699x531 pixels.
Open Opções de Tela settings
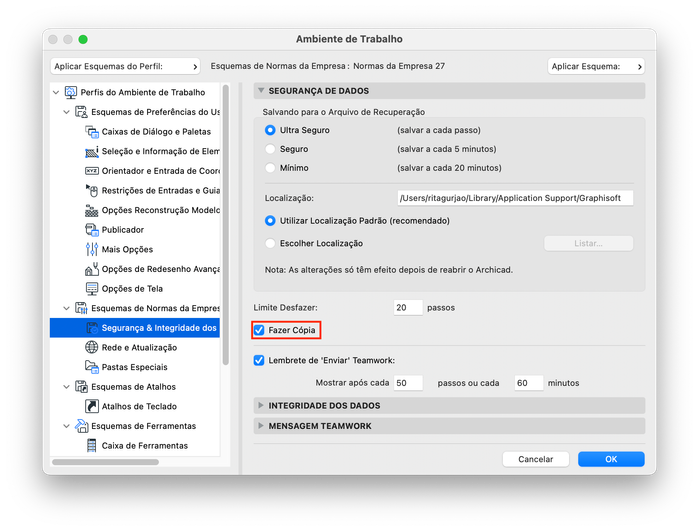click(132, 288)
